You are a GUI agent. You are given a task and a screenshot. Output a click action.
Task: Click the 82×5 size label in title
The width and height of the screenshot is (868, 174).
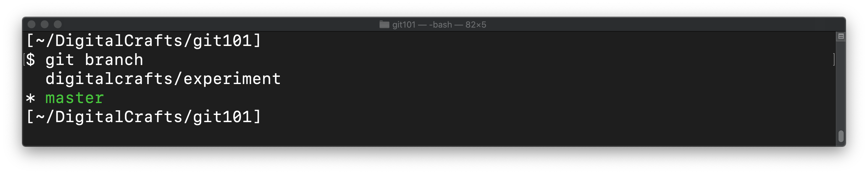point(475,25)
